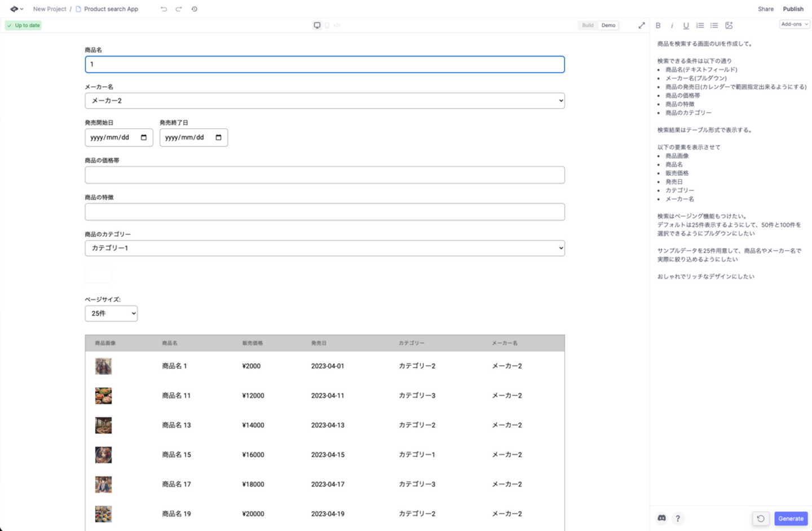Open the version history clock icon

click(195, 9)
